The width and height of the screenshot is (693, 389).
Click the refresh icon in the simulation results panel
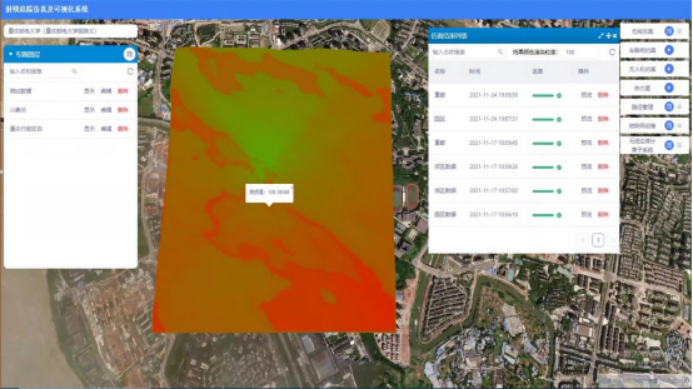612,52
